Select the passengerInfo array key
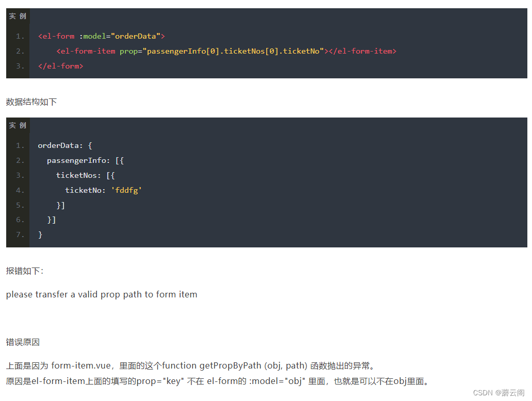Image resolution: width=532 pixels, height=401 pixels. coord(77,160)
